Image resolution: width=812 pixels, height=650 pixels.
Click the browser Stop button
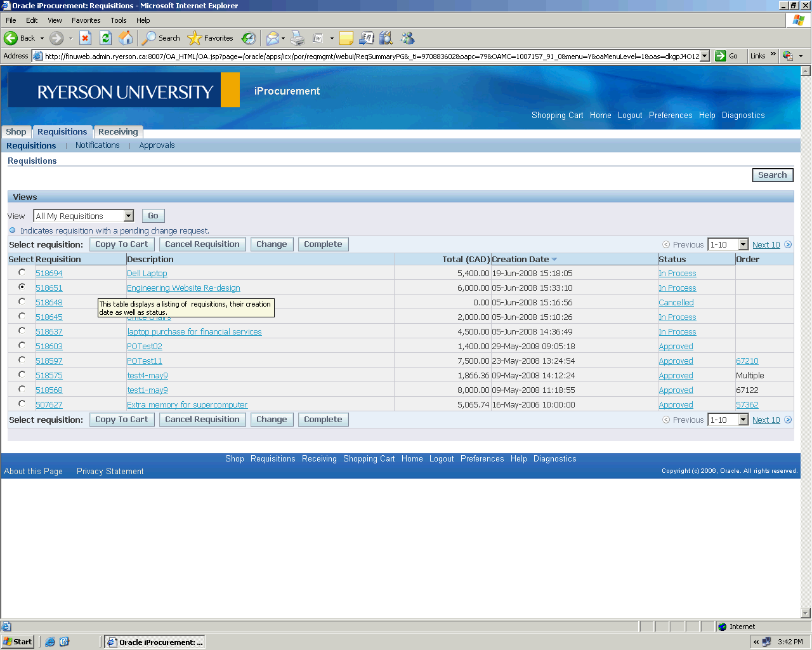86,38
